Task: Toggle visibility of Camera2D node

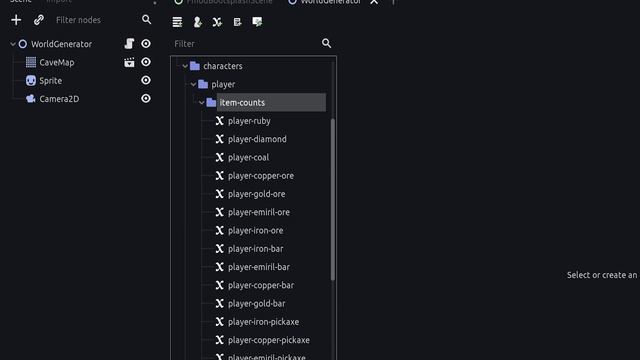Action: 146,99
